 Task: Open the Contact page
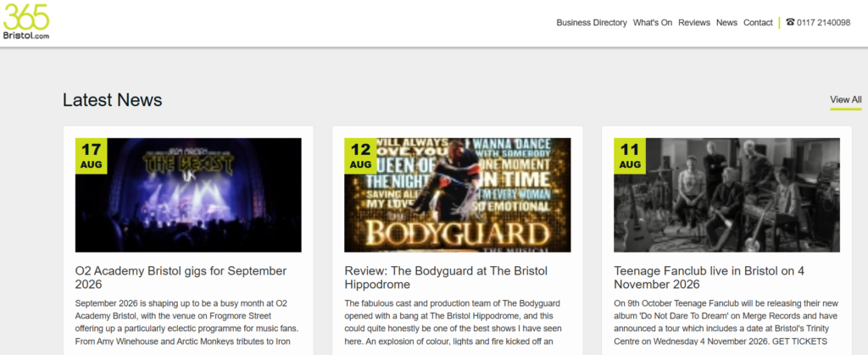click(758, 23)
